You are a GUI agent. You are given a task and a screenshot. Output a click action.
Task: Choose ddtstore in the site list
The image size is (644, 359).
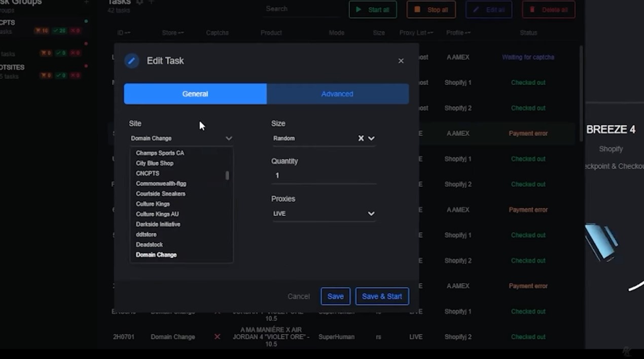point(146,234)
